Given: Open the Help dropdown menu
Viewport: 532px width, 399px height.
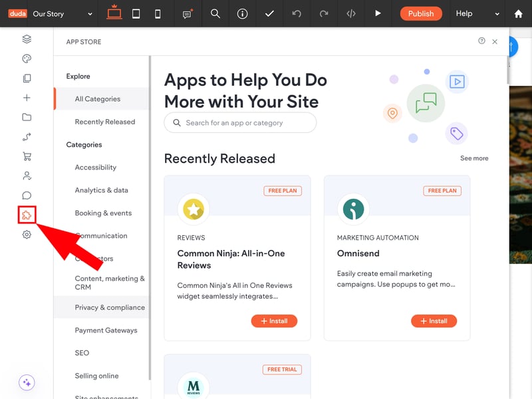Looking at the screenshot, I should 477,13.
